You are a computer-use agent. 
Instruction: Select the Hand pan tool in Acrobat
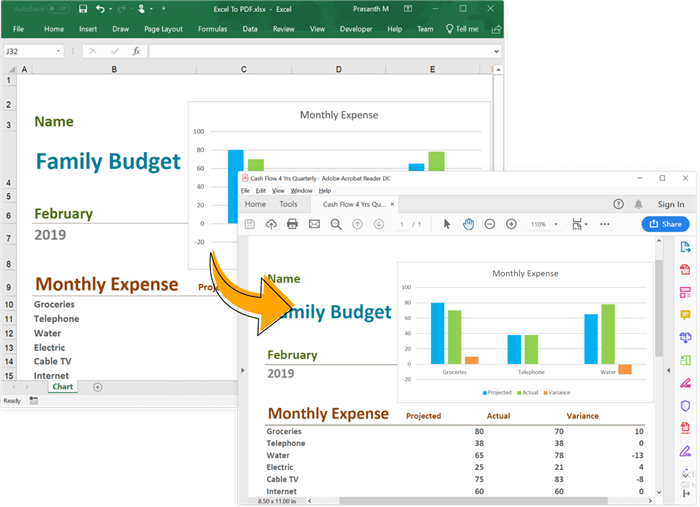pyautogui.click(x=469, y=224)
